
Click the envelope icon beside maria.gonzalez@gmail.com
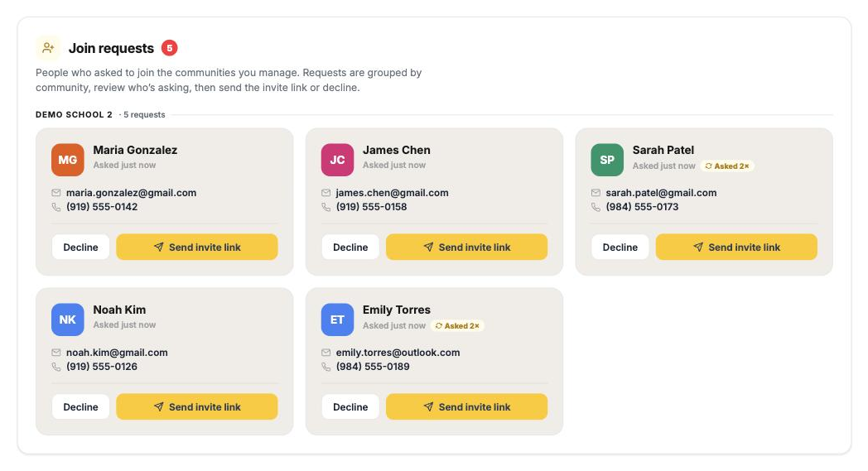tap(56, 193)
